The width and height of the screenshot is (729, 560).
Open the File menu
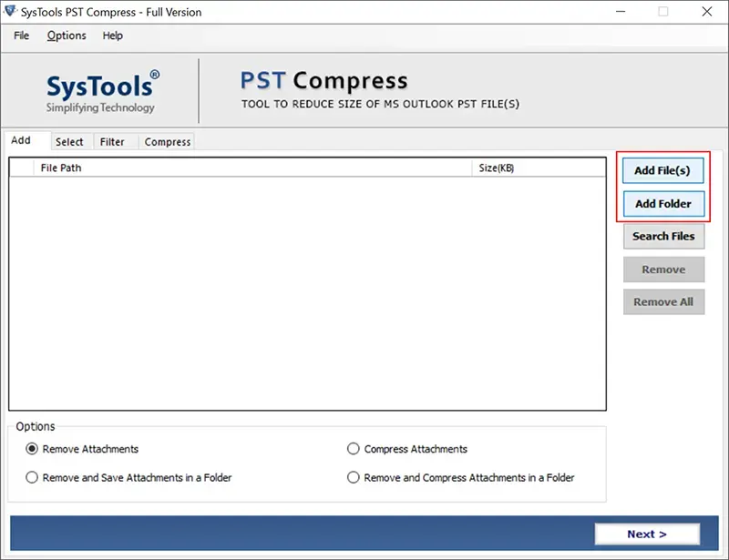pos(21,36)
